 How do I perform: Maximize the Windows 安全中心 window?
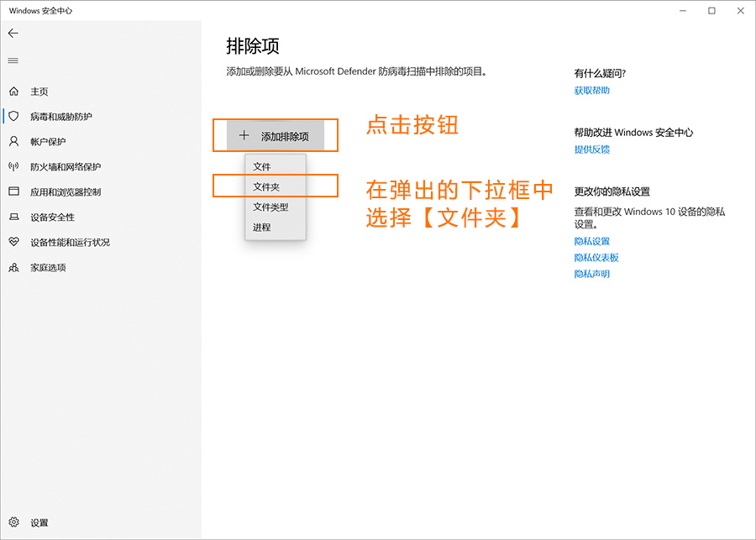click(711, 11)
